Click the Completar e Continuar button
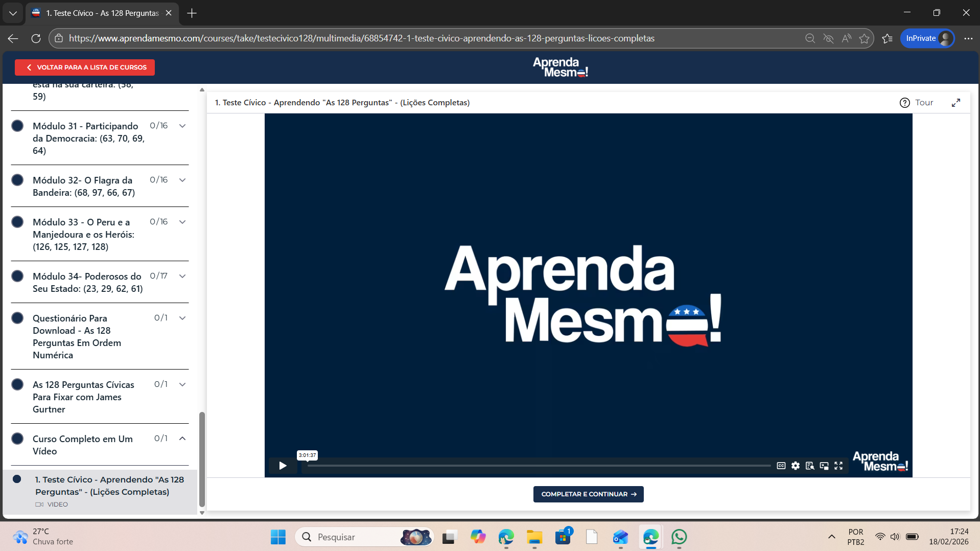The height and width of the screenshot is (551, 980). click(x=588, y=494)
